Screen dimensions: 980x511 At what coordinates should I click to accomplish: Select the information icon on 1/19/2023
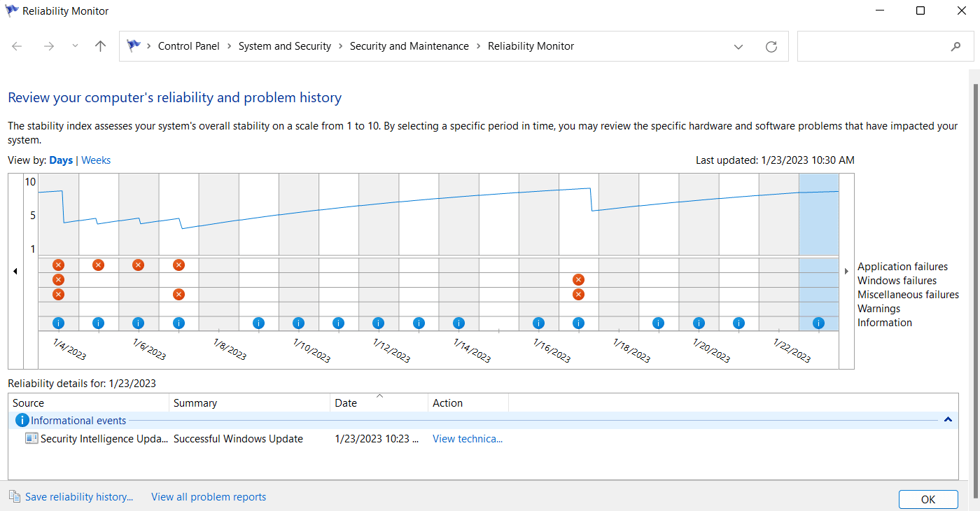(x=658, y=323)
